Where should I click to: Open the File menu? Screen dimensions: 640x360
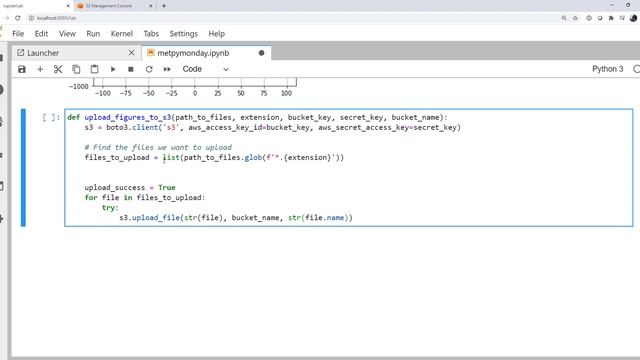(18, 34)
